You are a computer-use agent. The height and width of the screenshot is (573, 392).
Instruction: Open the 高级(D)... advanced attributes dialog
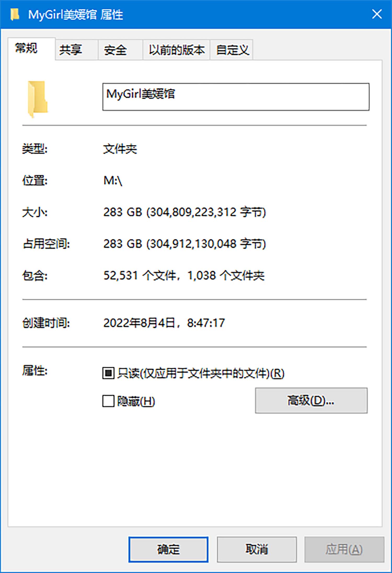tap(311, 400)
